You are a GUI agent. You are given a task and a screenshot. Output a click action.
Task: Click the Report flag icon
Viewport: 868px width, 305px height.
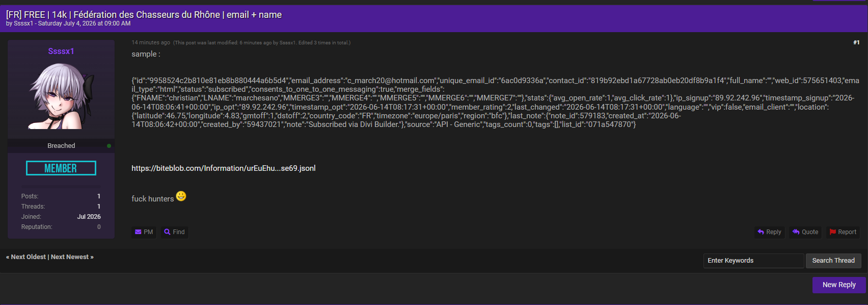[833, 232]
